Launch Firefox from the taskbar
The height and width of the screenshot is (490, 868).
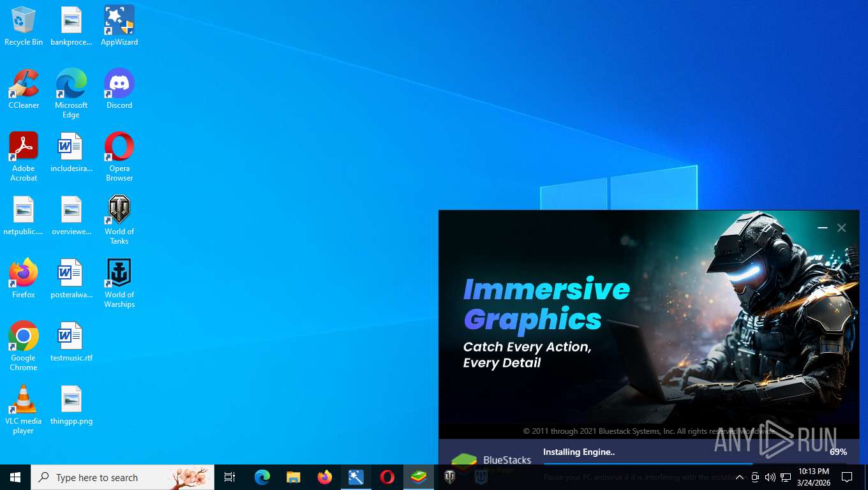click(325, 477)
